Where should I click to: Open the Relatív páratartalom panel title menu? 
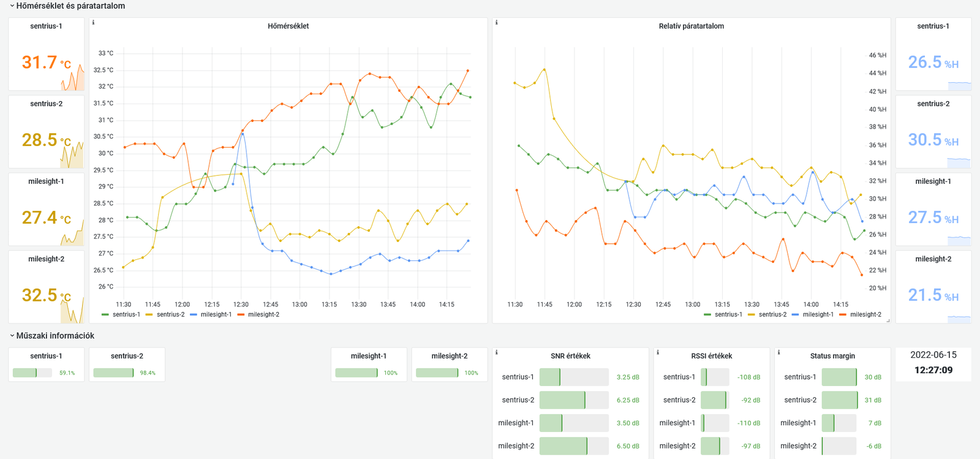pyautogui.click(x=691, y=26)
